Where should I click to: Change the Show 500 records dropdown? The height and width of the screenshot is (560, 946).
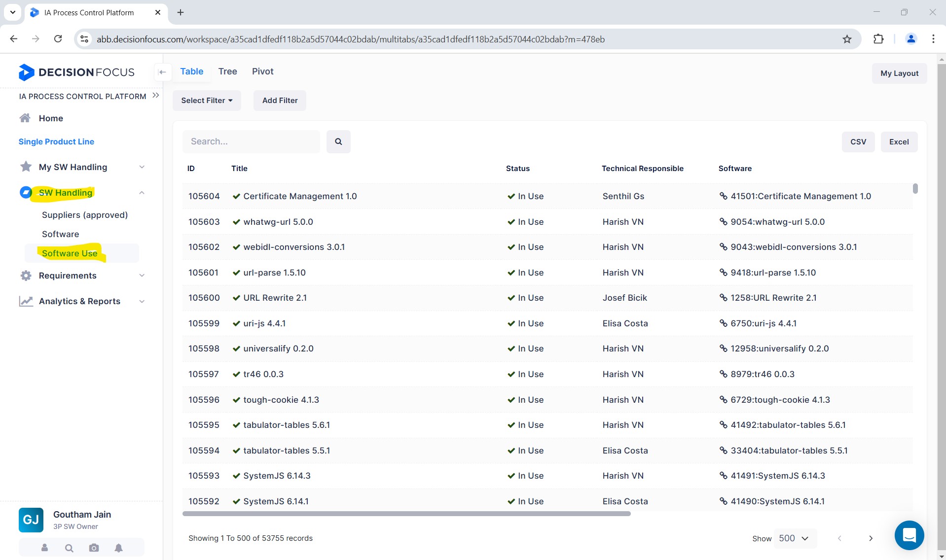click(x=795, y=538)
